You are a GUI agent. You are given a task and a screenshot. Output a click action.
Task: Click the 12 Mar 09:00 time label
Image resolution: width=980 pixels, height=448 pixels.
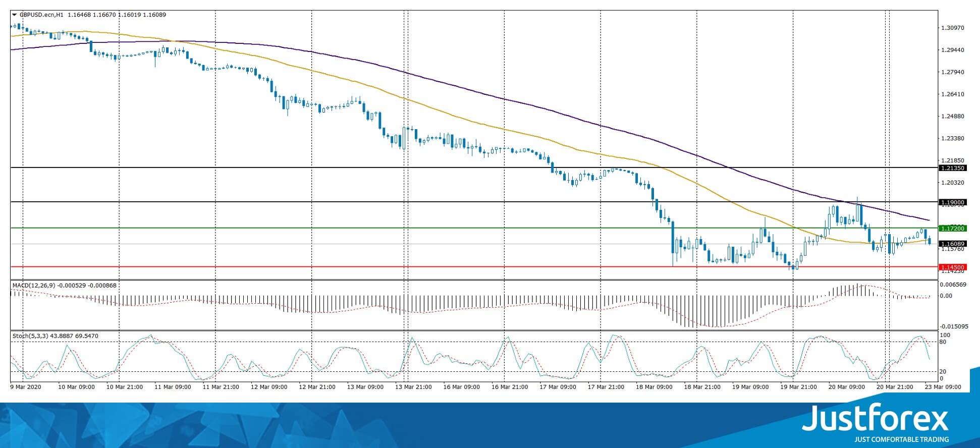pyautogui.click(x=269, y=387)
